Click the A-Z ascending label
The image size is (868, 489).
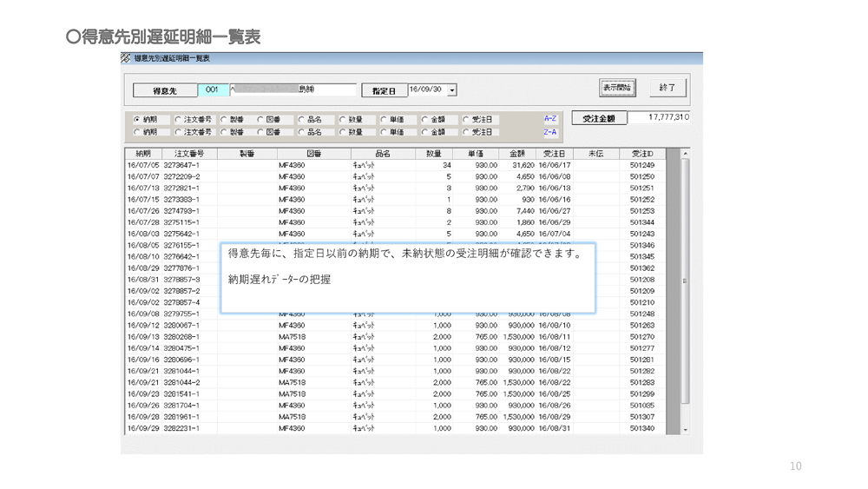(x=550, y=118)
